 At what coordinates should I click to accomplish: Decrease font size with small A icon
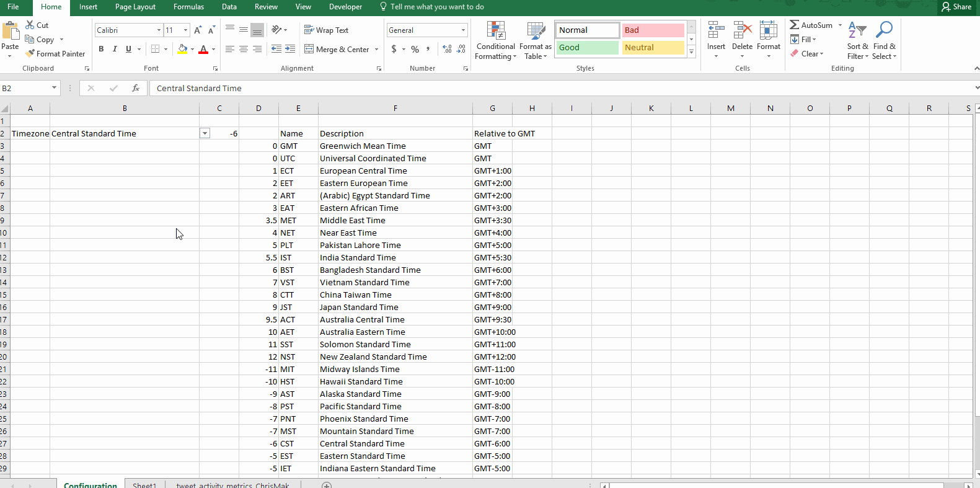(x=211, y=30)
